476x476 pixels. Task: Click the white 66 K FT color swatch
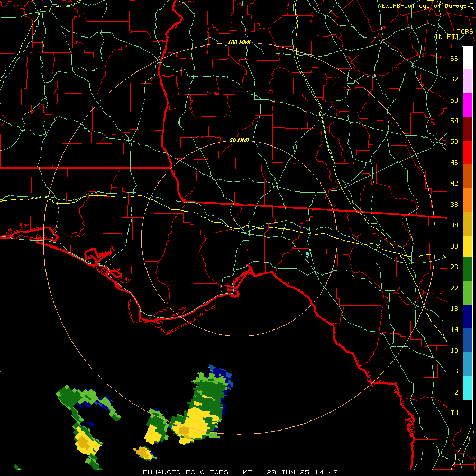[x=467, y=58]
